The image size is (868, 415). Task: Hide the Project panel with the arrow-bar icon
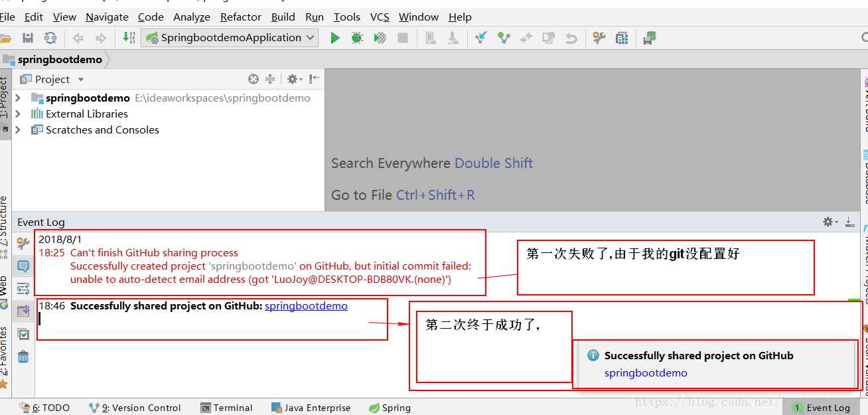(x=315, y=79)
